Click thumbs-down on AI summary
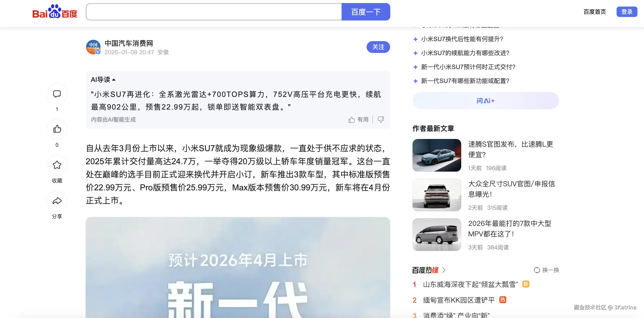The image size is (644, 318). pos(381,120)
